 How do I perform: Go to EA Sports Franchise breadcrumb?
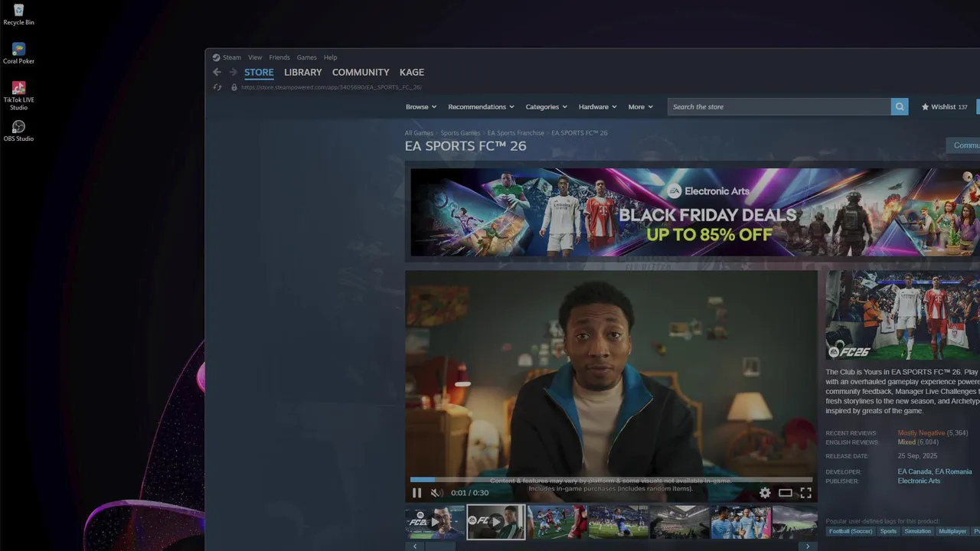[516, 133]
